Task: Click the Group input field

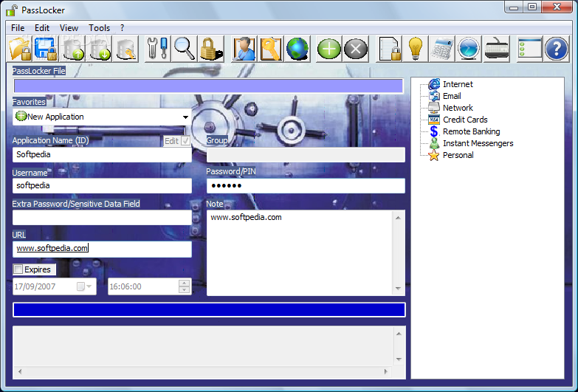Action: (306, 154)
